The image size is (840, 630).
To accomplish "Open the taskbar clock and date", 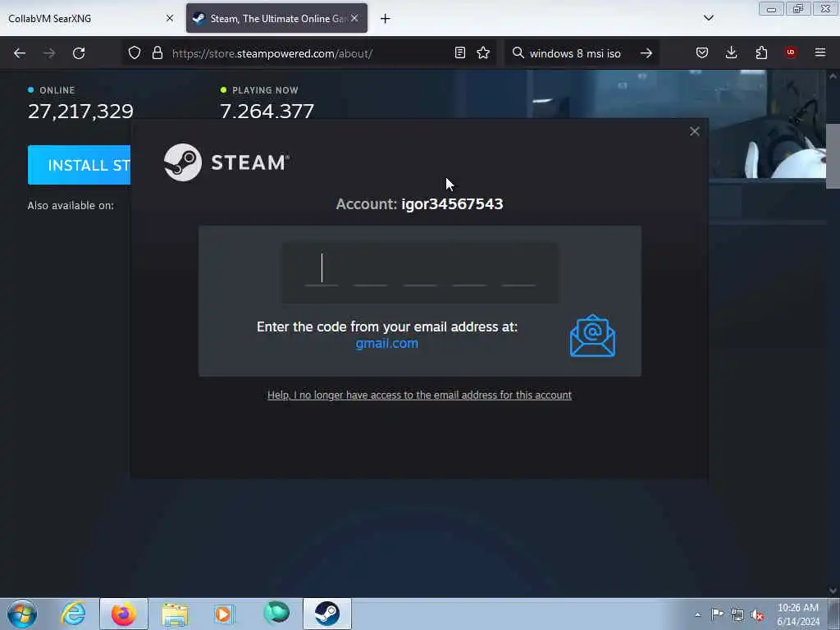I will pos(797,614).
